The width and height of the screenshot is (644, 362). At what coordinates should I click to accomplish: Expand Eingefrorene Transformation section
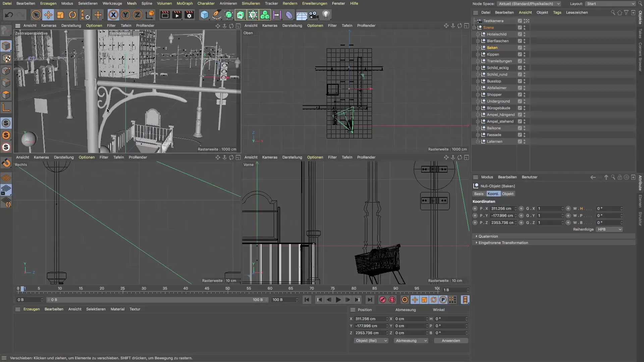[x=477, y=243]
